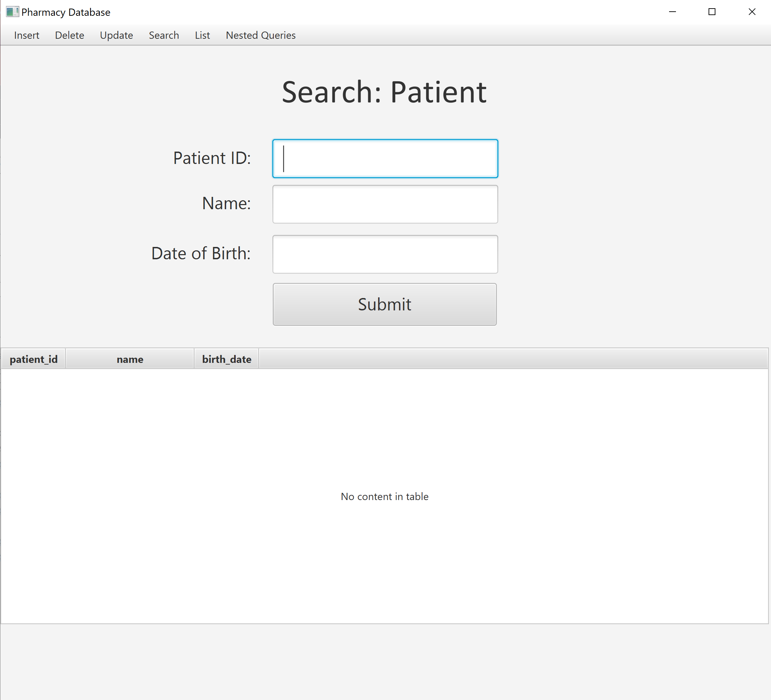Open the Update menu
The height and width of the screenshot is (700, 771).
tap(116, 35)
